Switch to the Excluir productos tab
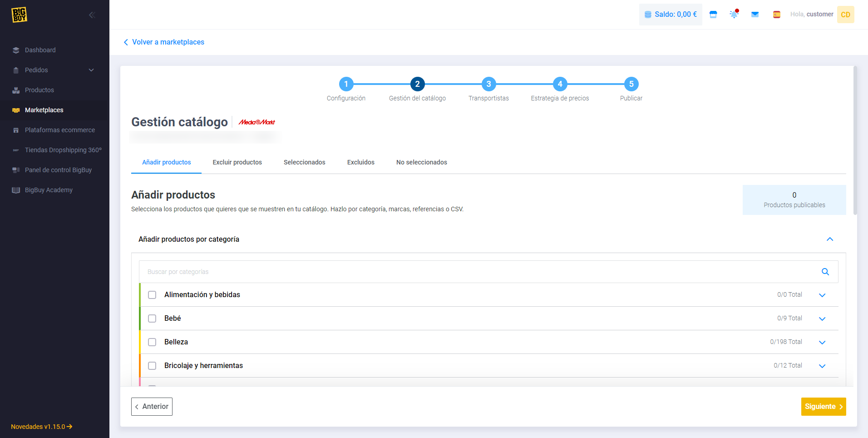The height and width of the screenshot is (438, 868). tap(237, 162)
